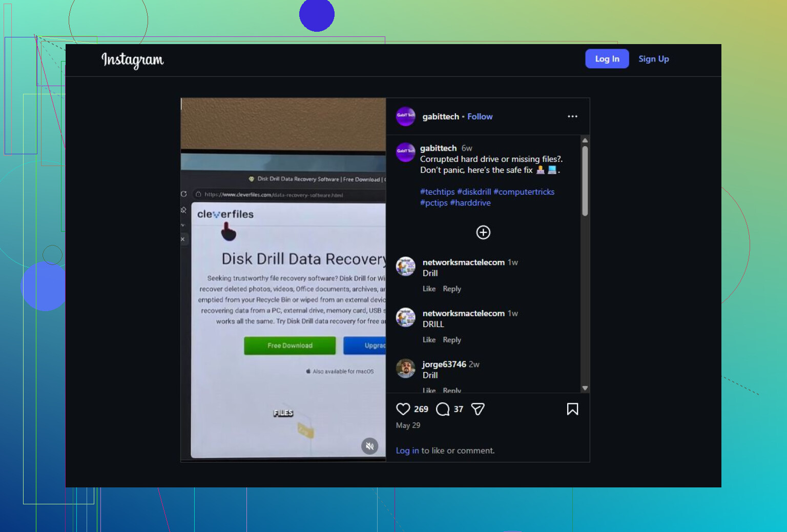
Task: Open jorge63746 username link
Action: click(444, 364)
